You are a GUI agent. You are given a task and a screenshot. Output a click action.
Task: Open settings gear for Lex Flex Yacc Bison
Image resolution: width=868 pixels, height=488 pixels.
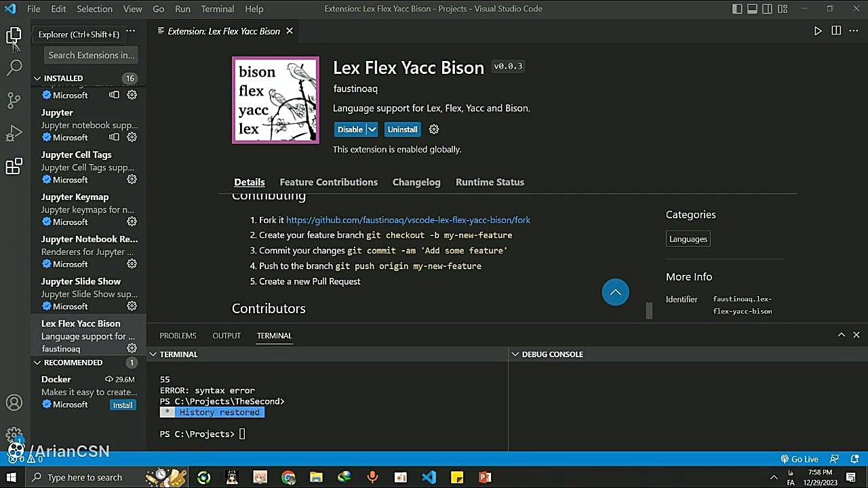coord(132,348)
